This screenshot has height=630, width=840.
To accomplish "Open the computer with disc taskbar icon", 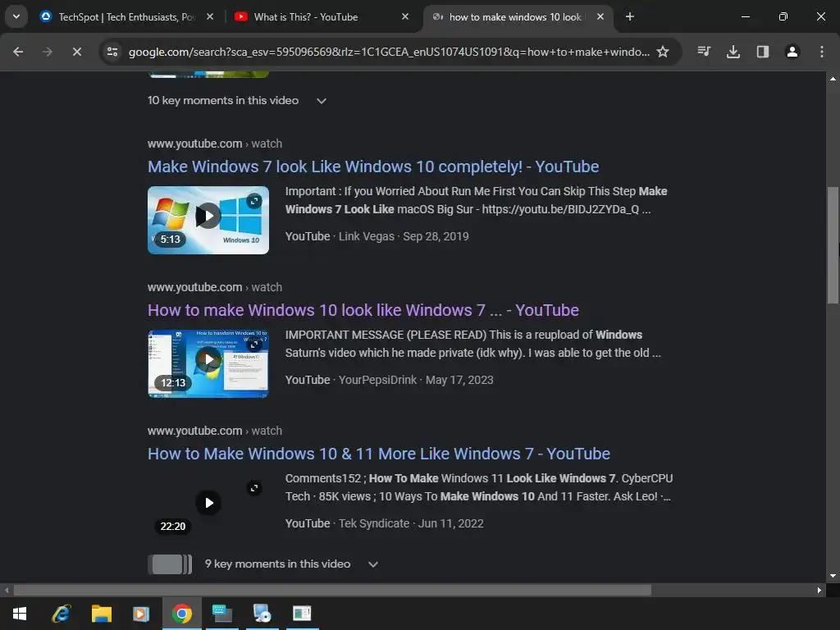I will click(x=262, y=614).
